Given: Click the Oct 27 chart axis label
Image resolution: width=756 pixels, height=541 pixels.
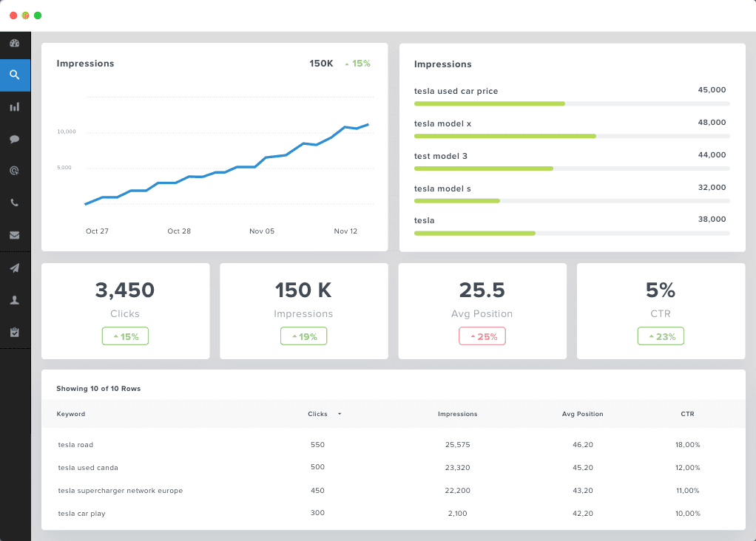Looking at the screenshot, I should point(97,231).
